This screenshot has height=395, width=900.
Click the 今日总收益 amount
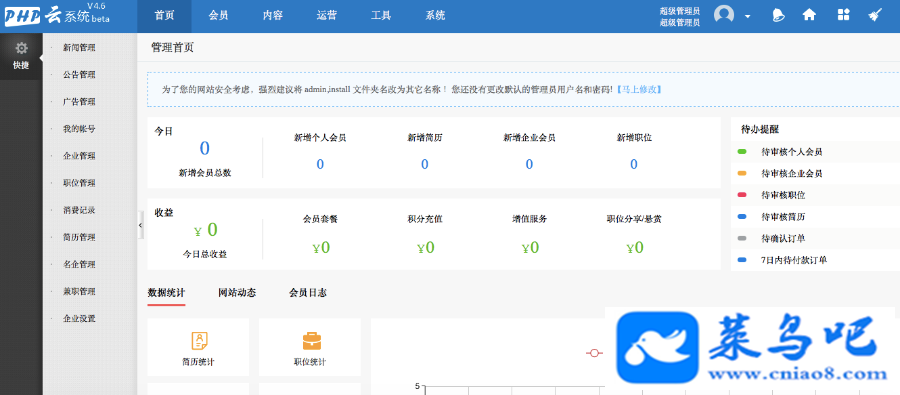pyautogui.click(x=205, y=230)
